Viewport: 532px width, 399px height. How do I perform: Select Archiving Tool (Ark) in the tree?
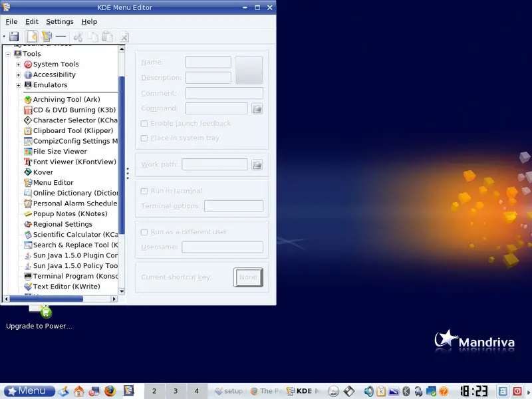(x=62, y=100)
